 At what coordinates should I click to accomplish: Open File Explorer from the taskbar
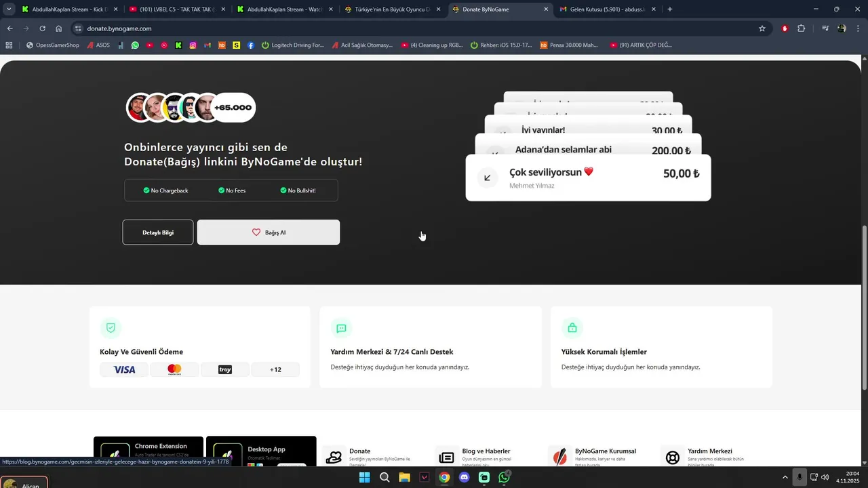404,477
